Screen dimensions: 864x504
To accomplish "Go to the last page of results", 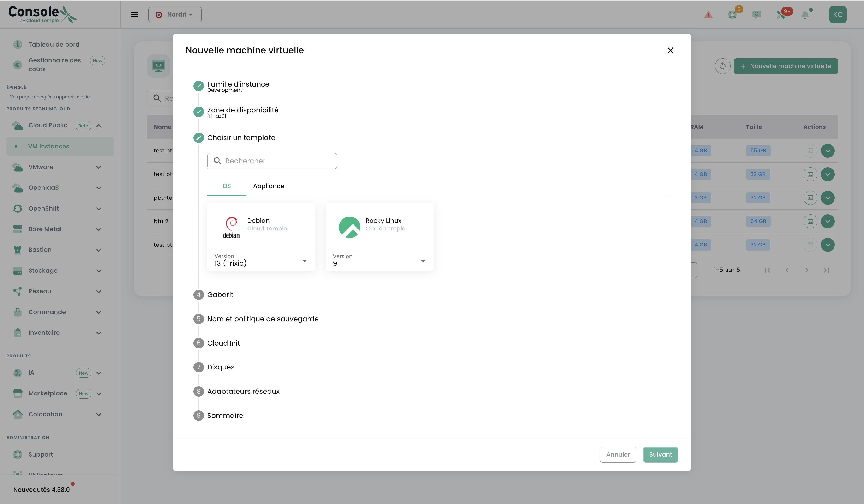I will coord(827,270).
